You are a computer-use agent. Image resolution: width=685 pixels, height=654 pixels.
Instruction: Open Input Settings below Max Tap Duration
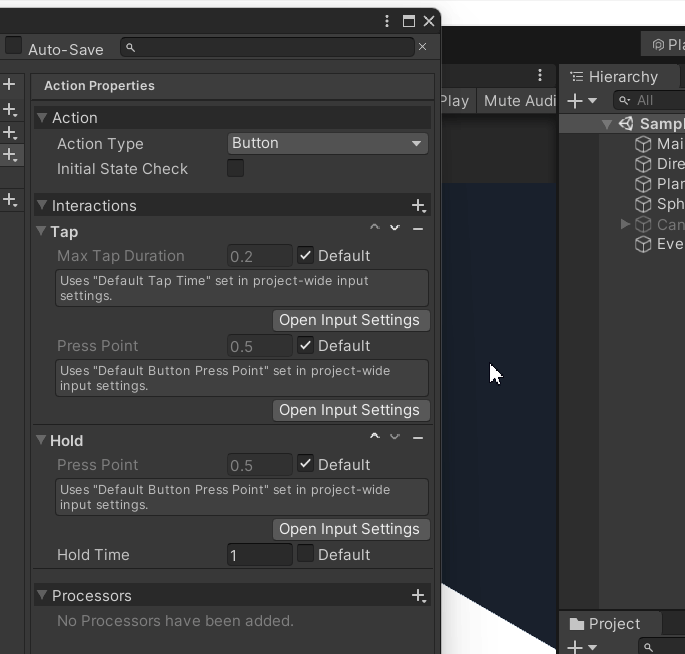(x=351, y=320)
